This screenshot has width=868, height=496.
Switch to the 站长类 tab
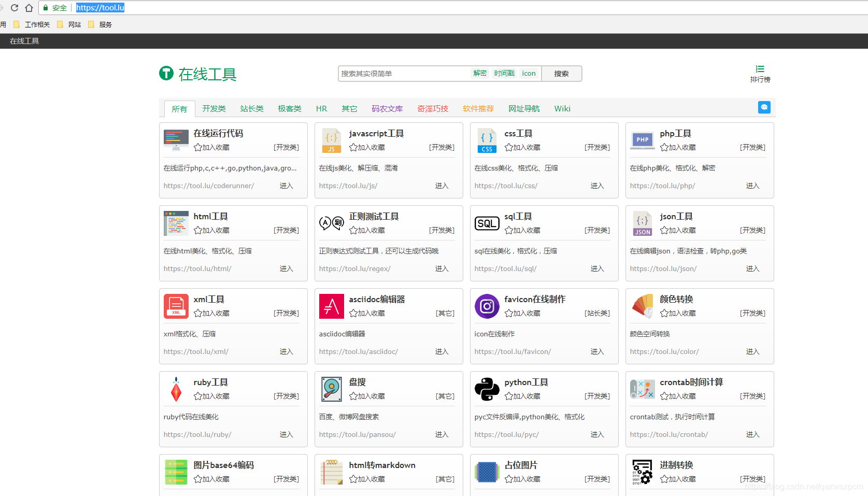(252, 108)
